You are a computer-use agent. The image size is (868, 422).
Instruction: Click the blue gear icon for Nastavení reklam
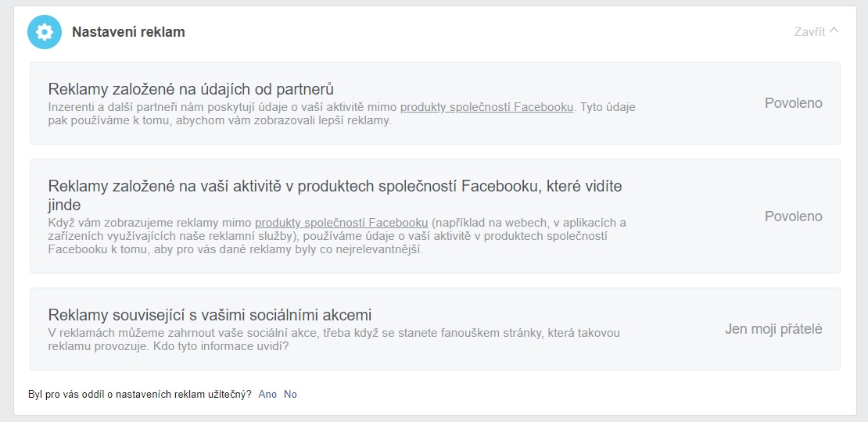pos(45,32)
